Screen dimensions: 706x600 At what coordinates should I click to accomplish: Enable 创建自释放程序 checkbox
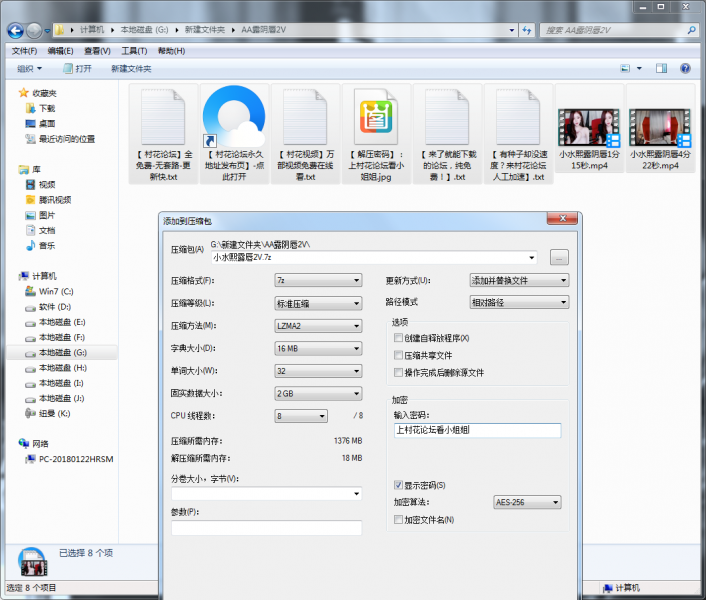(399, 338)
